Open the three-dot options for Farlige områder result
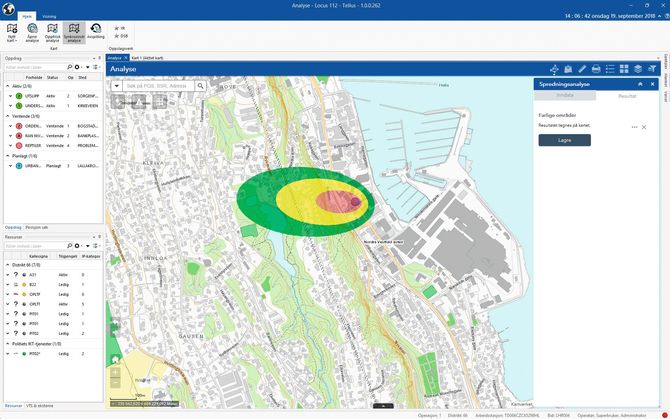 [x=635, y=127]
